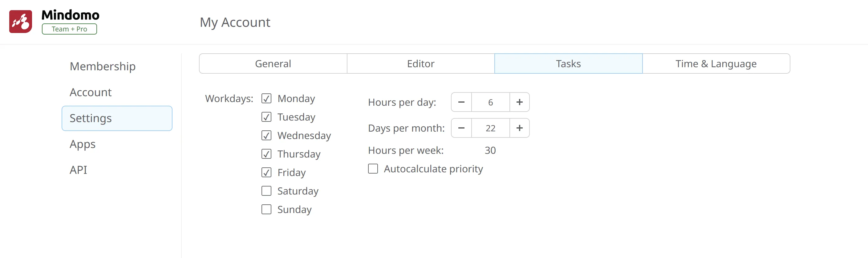868x258 pixels.
Task: Click the Hours per day value field
Action: pos(490,102)
